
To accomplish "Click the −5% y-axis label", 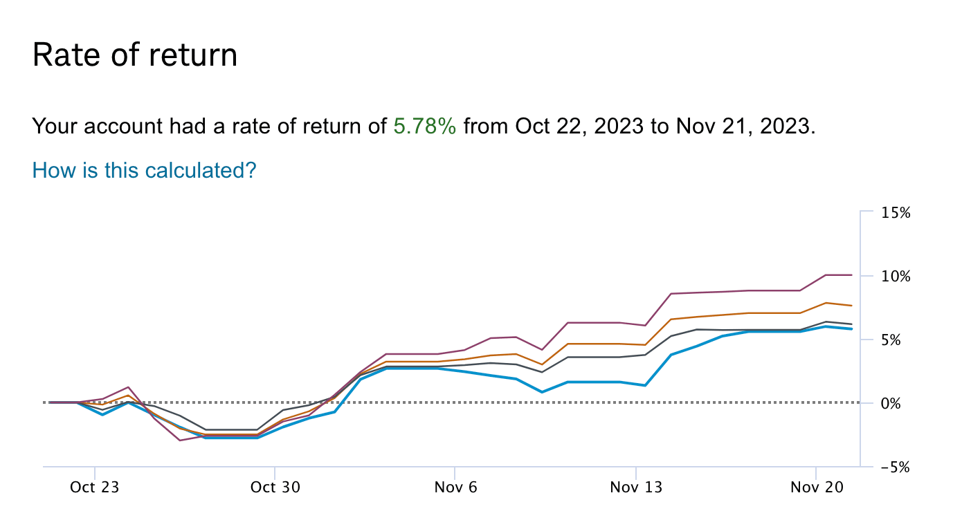I will pyautogui.click(x=895, y=467).
